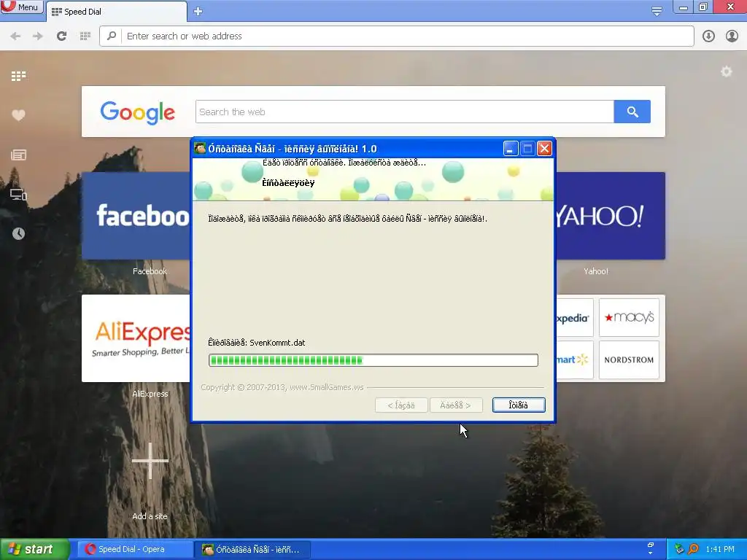
Task: Select Speed Dial icon in left sidebar
Action: pos(18,76)
